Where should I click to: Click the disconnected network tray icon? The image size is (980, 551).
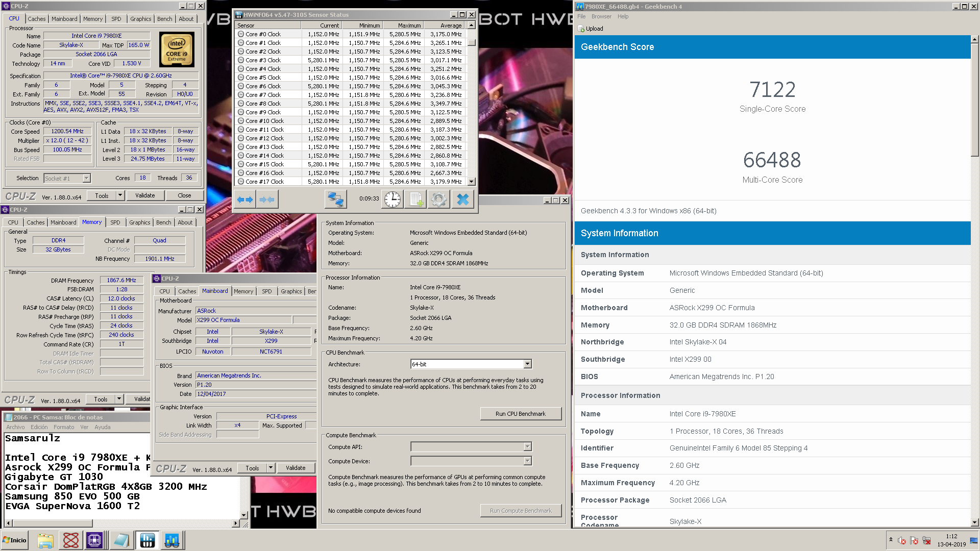coord(926,540)
